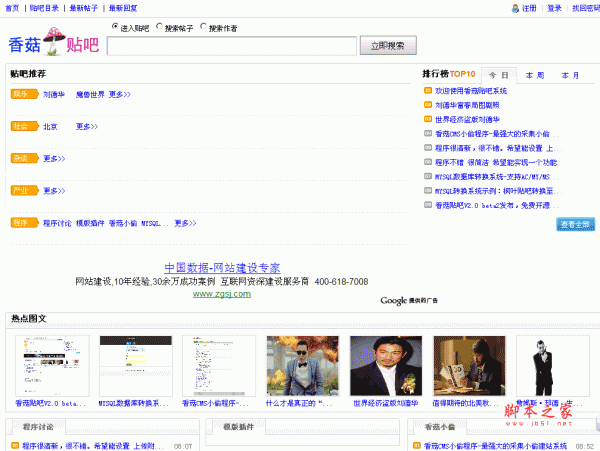Screen dimensions: 600x451
Task: Click the orange 娱乐 category tag
Action: click(24, 94)
